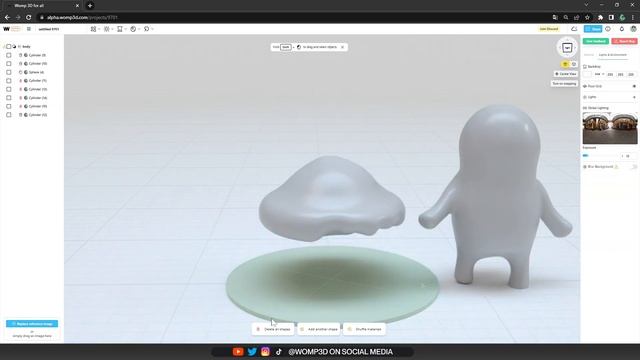Toggle the Floor Grid switch
Image resolution: width=640 pixels, height=360 pixels.
(x=634, y=87)
